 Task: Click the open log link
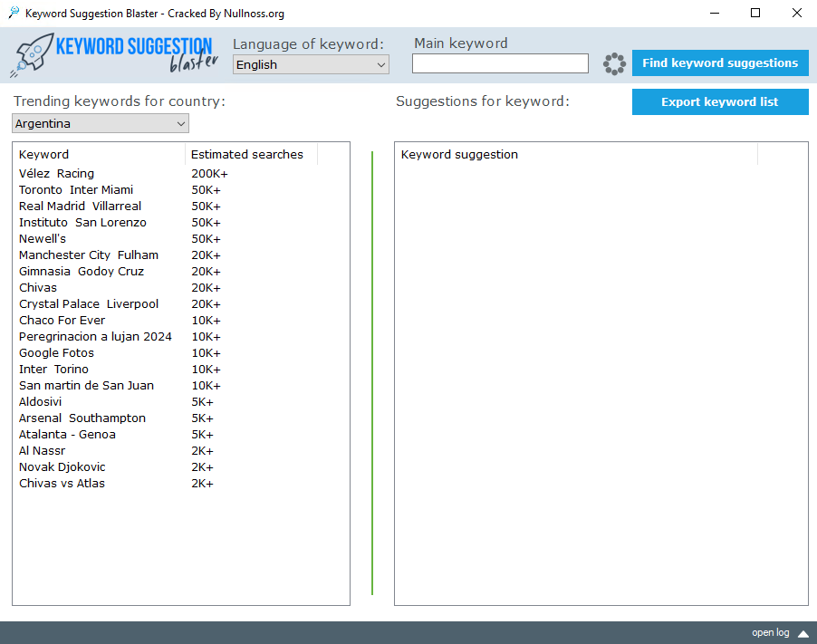tap(770, 632)
